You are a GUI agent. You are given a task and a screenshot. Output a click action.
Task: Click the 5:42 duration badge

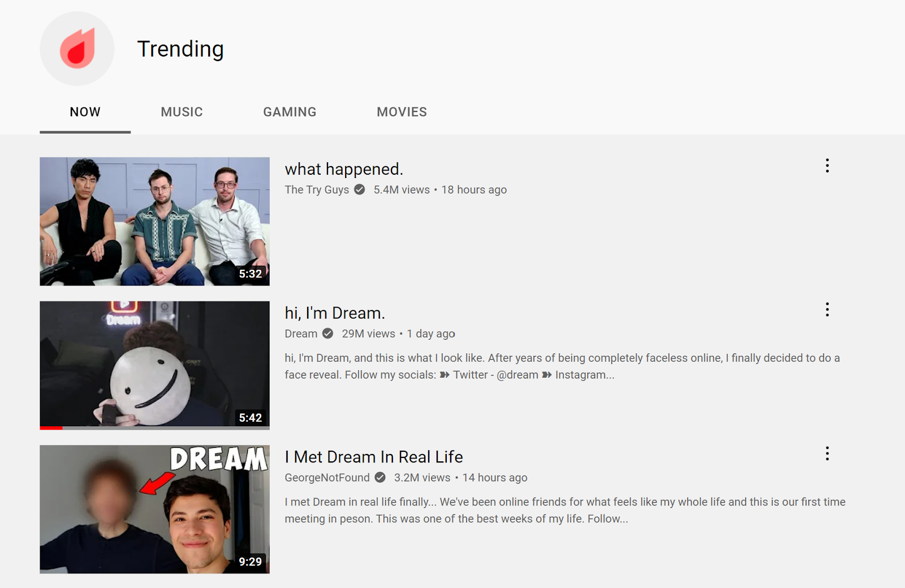[x=251, y=418]
